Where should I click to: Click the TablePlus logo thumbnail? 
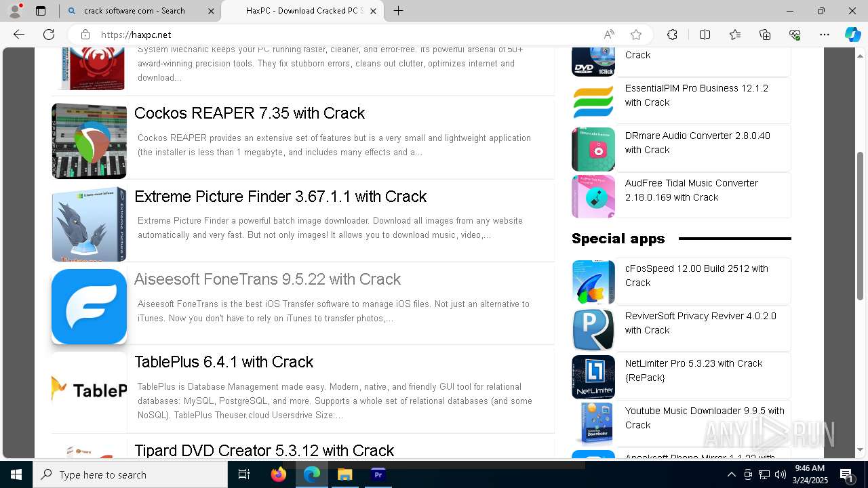(90, 390)
